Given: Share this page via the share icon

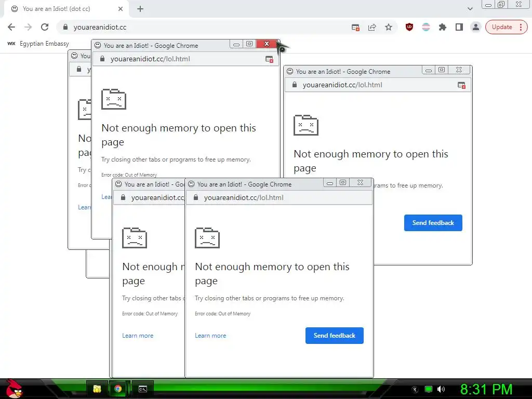Looking at the screenshot, I should (x=372, y=28).
